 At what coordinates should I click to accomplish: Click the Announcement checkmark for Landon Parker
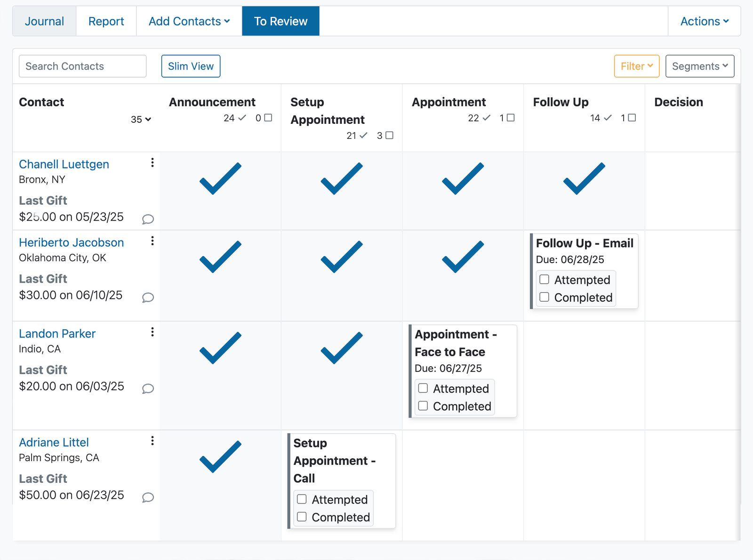click(219, 348)
